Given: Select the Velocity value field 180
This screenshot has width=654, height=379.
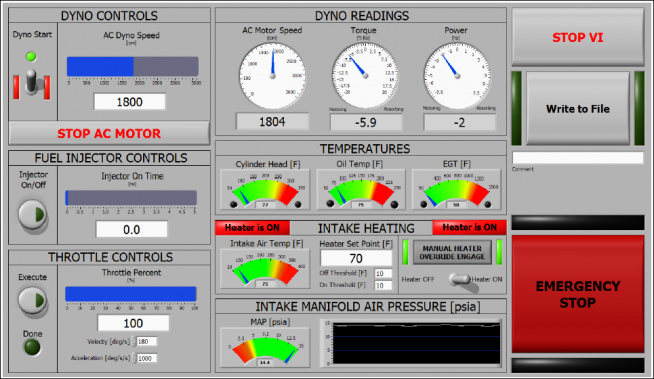Looking at the screenshot, I should (x=147, y=341).
